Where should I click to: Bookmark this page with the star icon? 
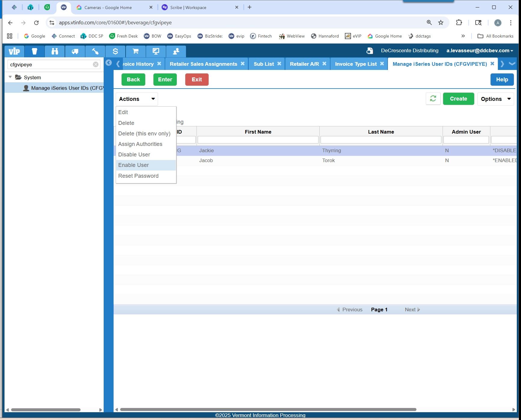pyautogui.click(x=441, y=23)
